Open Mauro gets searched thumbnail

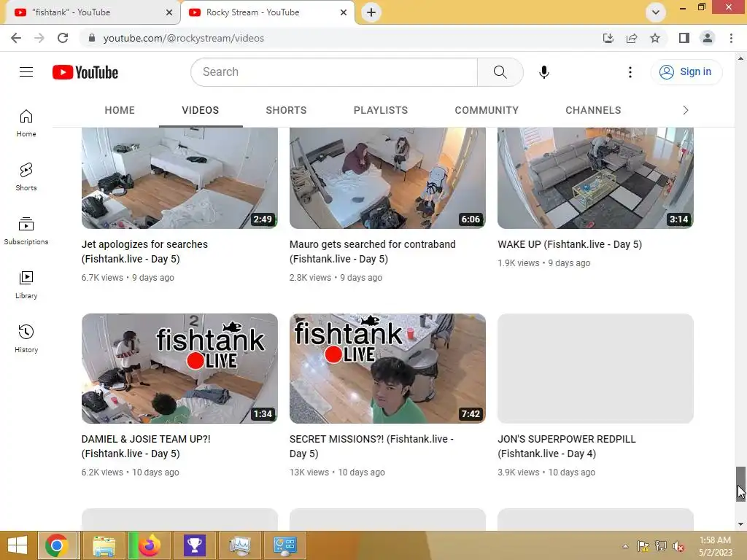pyautogui.click(x=387, y=178)
